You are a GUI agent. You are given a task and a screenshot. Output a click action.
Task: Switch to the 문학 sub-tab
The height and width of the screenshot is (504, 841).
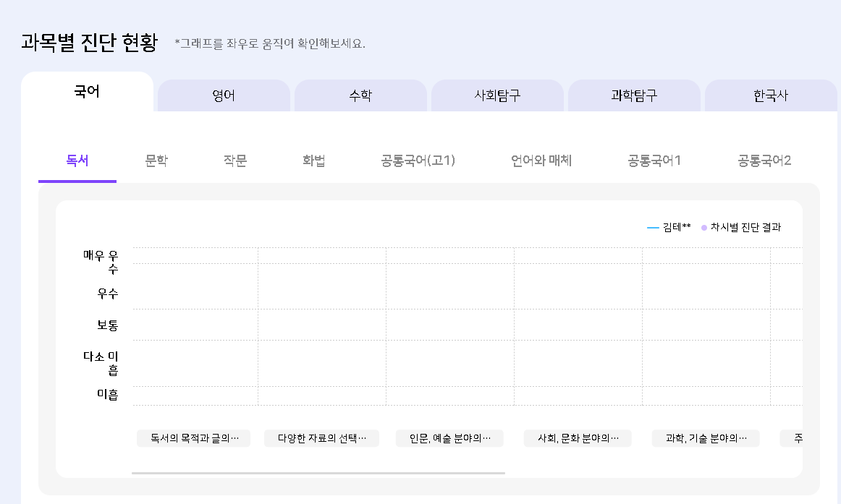click(156, 161)
